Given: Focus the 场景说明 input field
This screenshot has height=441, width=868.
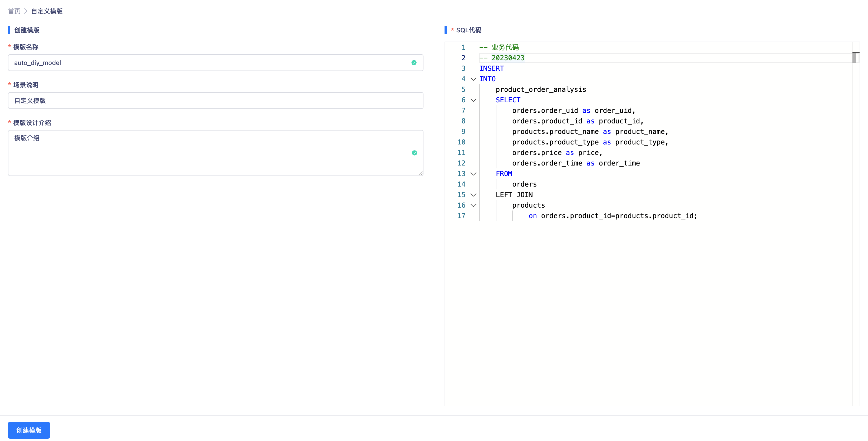Looking at the screenshot, I should [216, 100].
